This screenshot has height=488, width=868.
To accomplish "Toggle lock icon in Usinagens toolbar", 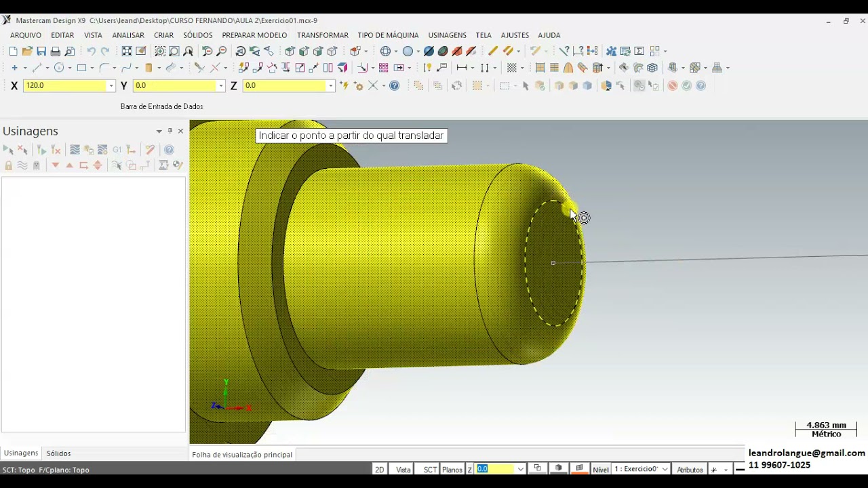I will click(x=8, y=165).
